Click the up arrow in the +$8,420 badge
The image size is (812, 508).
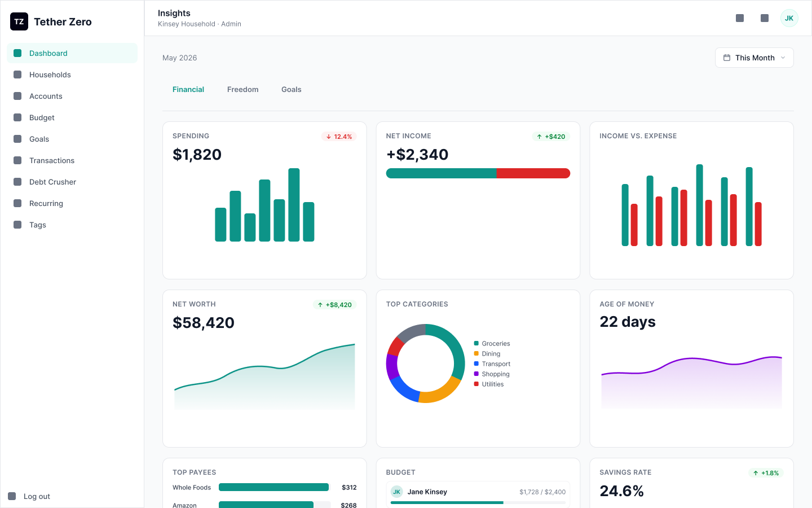pos(320,305)
